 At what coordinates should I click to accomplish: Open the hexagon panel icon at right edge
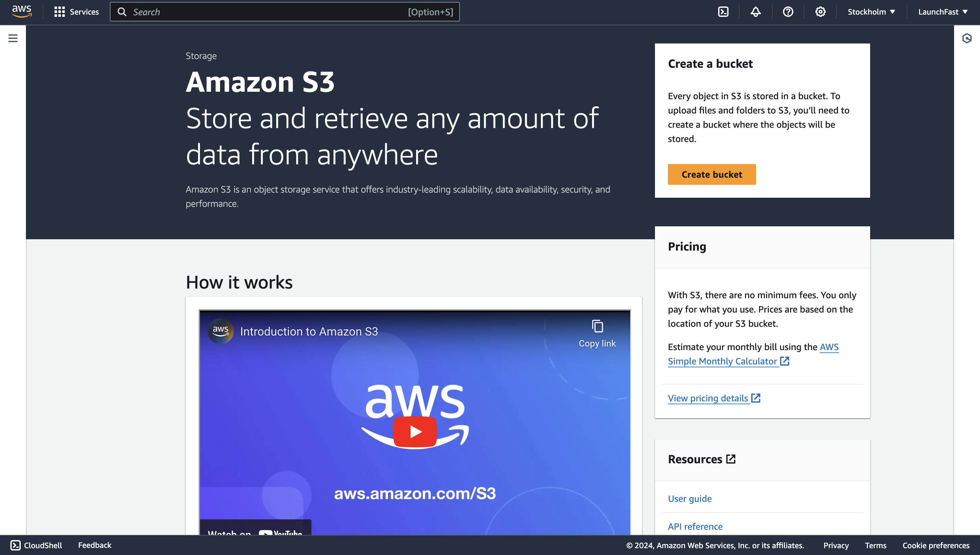pos(967,38)
